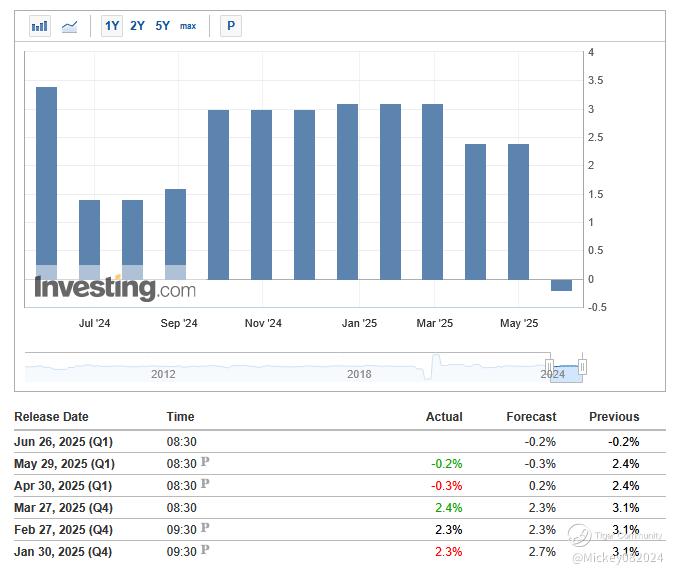Click the tallest bar before Jul '24
The width and height of the screenshot is (676, 573).
pos(46,180)
